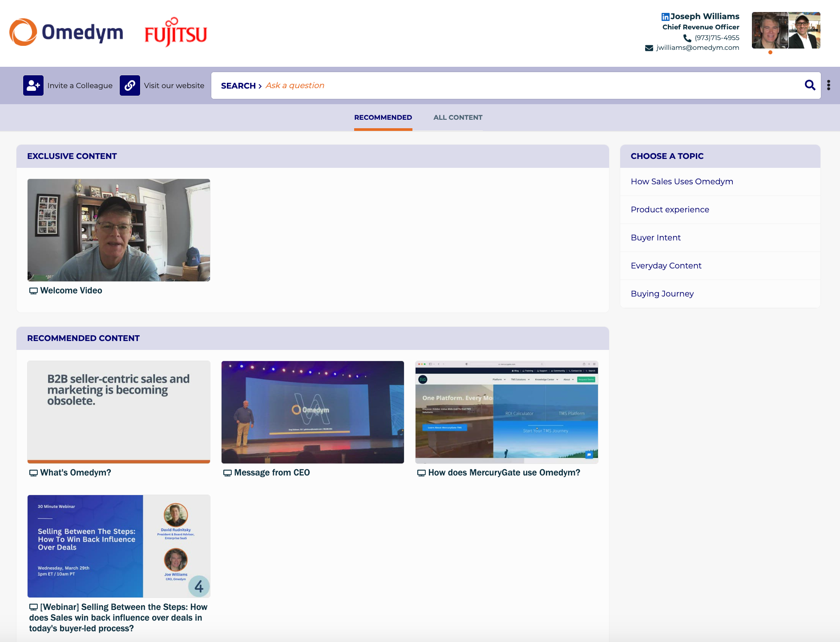Click the Invite a Colleague icon
840x642 pixels.
tap(33, 85)
